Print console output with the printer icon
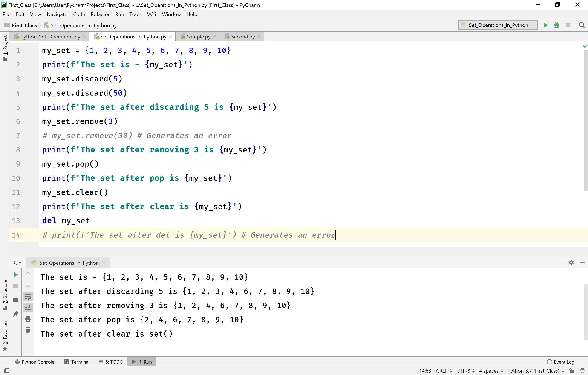Image resolution: width=588 pixels, height=375 pixels. click(x=28, y=319)
